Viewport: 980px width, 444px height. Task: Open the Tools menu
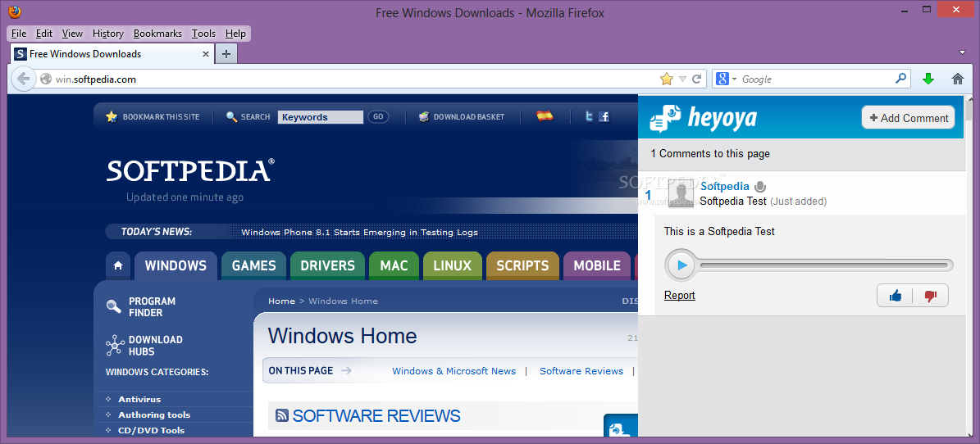click(203, 34)
